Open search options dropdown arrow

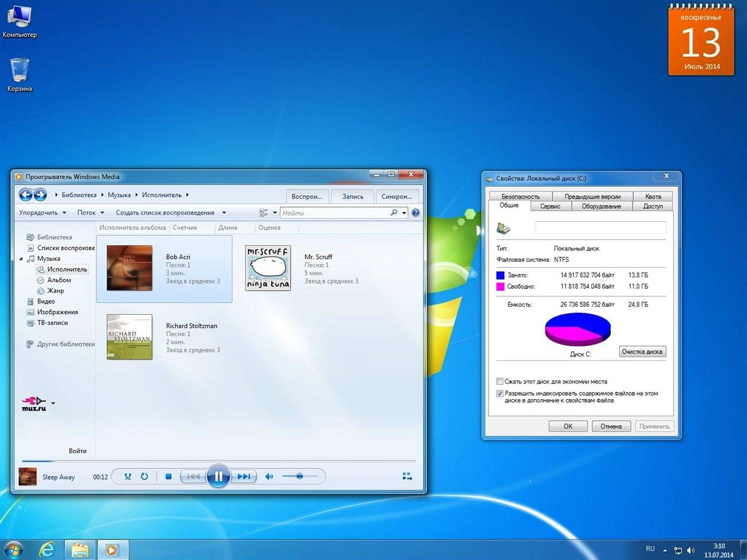(405, 213)
